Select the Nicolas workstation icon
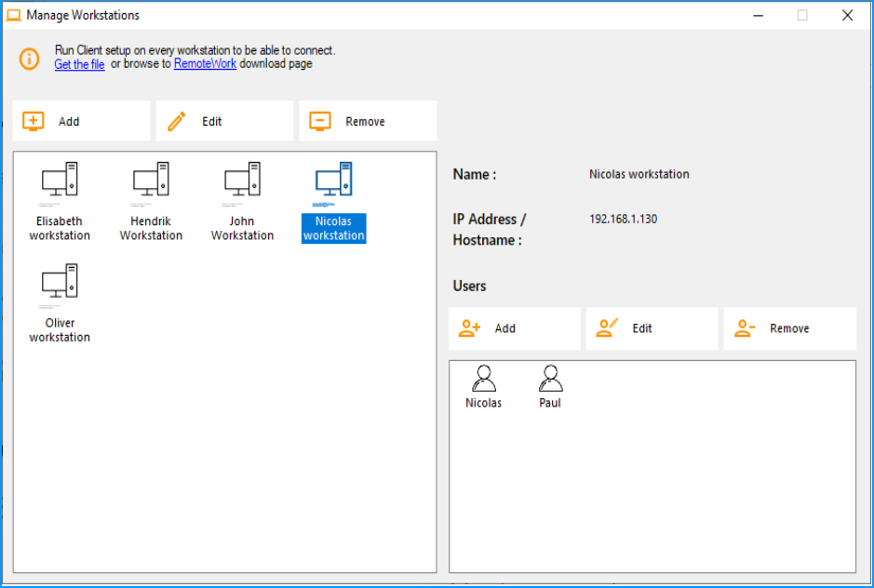 tap(334, 201)
